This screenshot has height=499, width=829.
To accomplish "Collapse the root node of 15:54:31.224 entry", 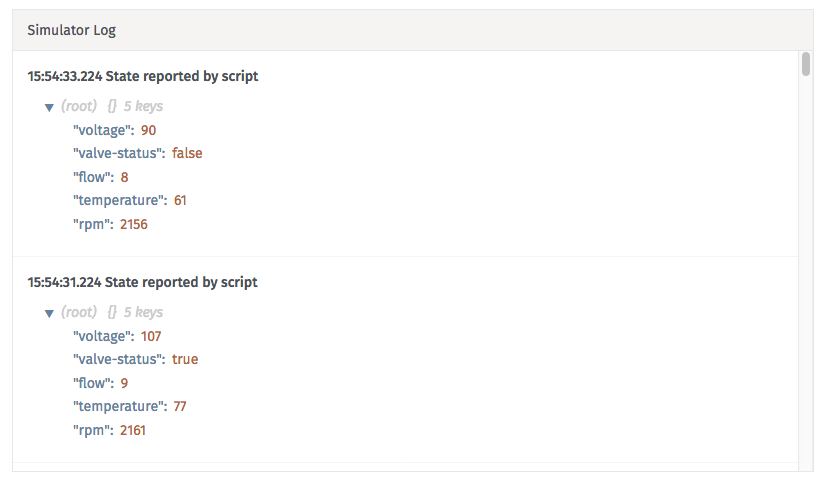I will click(49, 313).
